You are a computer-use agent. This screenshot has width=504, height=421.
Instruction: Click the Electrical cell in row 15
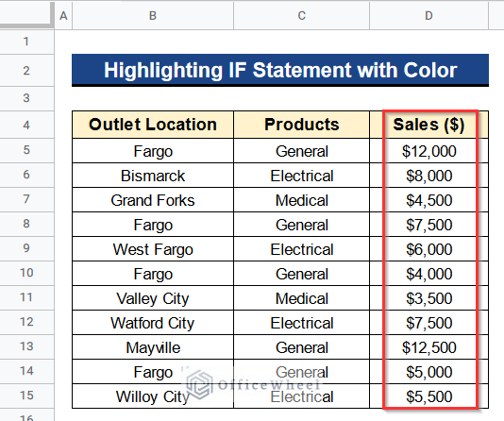(x=301, y=396)
